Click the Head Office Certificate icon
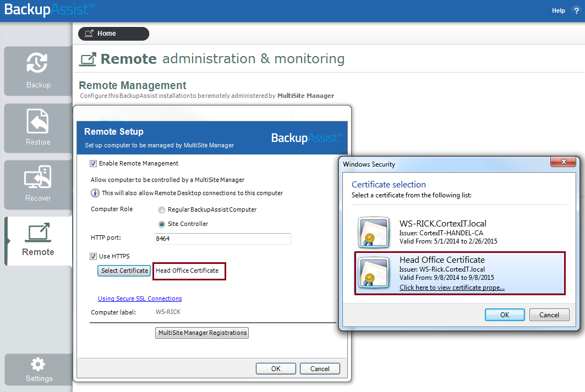This screenshot has height=392, width=585. [374, 273]
